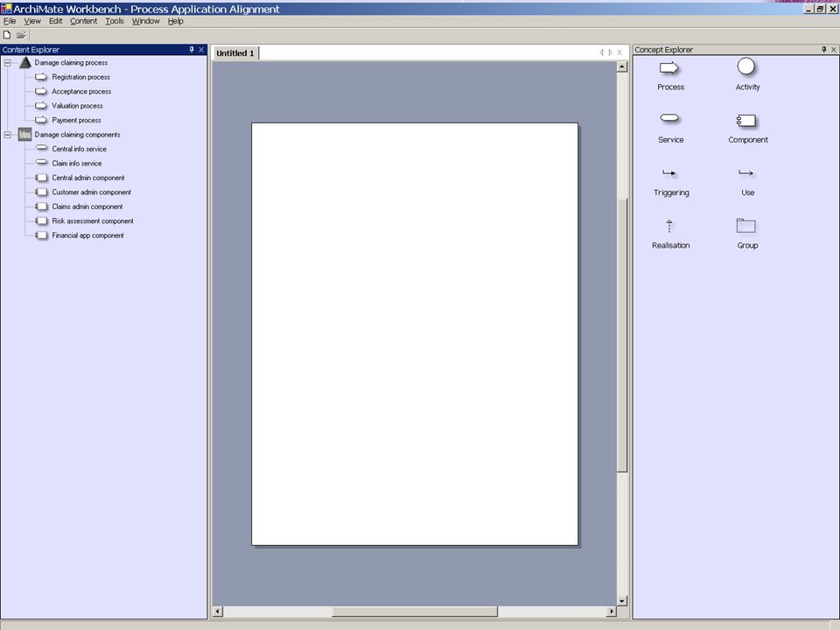Screen dimensions: 840x630
Task: Select the Triggering relation arrow icon
Action: [669, 173]
